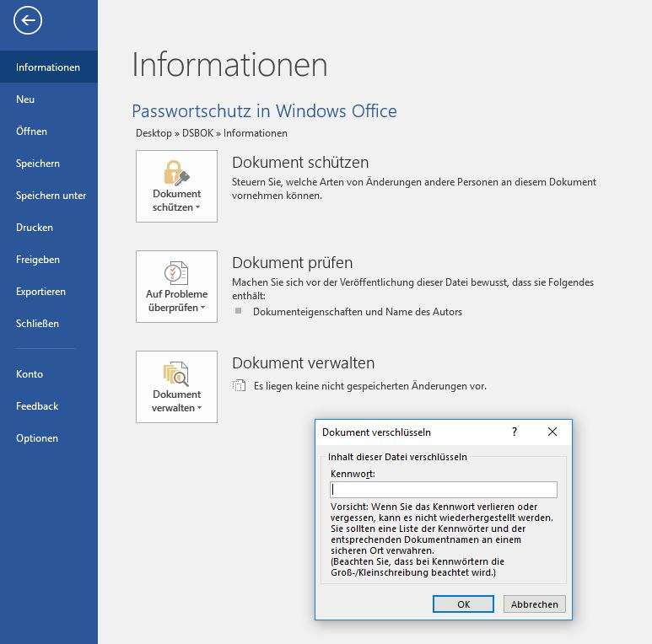Cancel the dialog with Abbrechen
Image resolution: width=652 pixels, height=644 pixels.
[534, 604]
